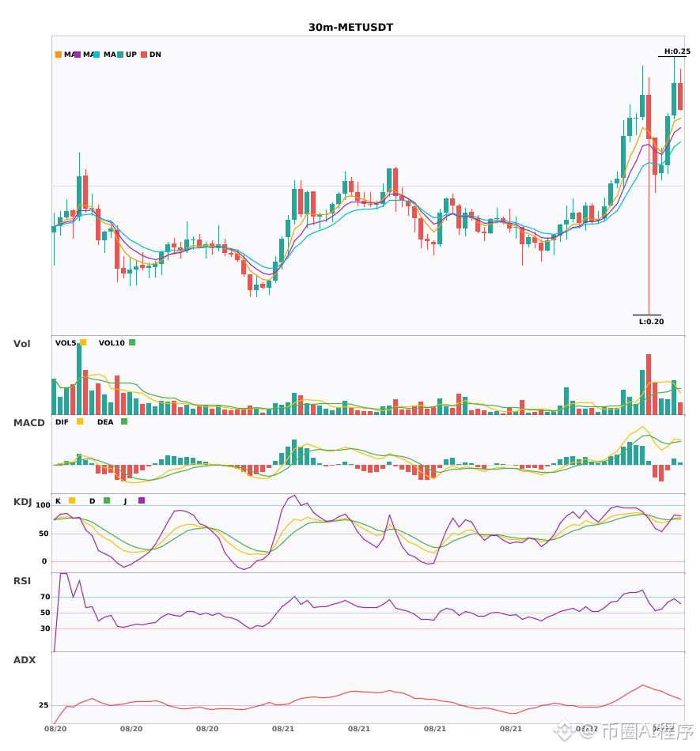
Task: Click the ADX 25 axis value
Action: [44, 705]
